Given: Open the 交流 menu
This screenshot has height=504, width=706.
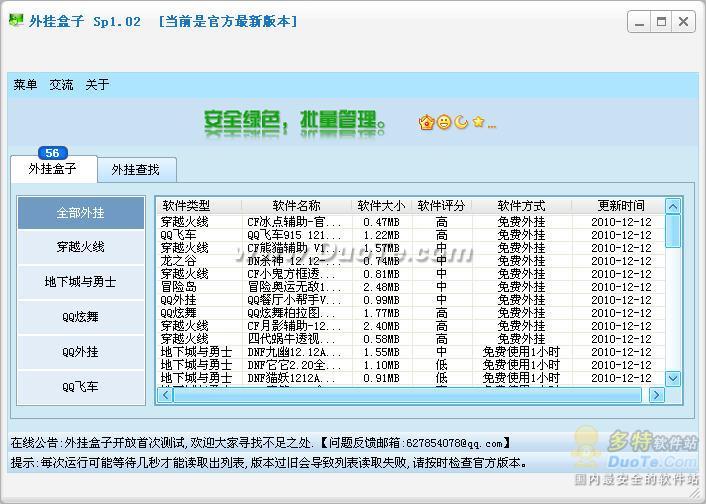Looking at the screenshot, I should [x=61, y=84].
